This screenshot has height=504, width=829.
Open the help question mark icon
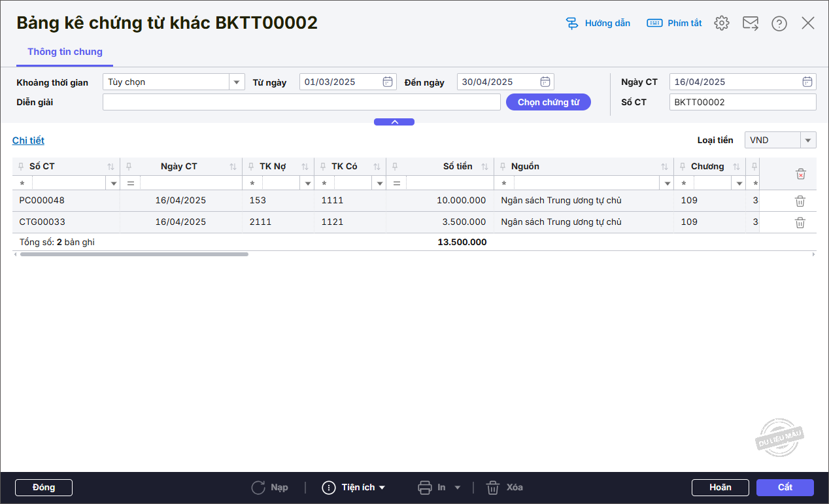[779, 24]
